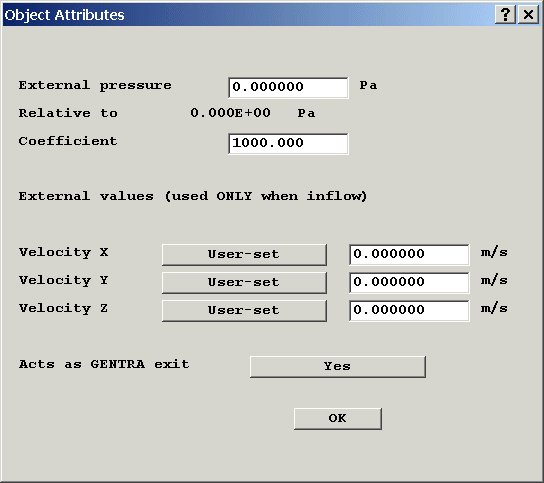The image size is (544, 483).
Task: Toggle the Velocity X User-set button
Action: tap(244, 255)
